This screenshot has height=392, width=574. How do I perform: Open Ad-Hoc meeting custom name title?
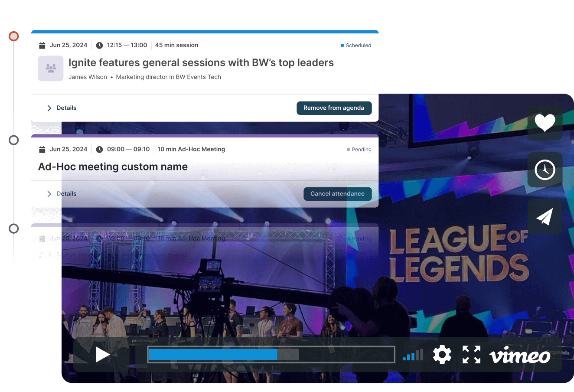tap(113, 167)
